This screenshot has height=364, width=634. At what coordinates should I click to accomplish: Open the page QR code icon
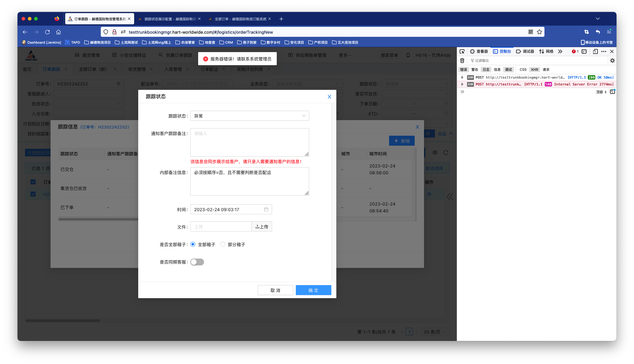(530, 32)
